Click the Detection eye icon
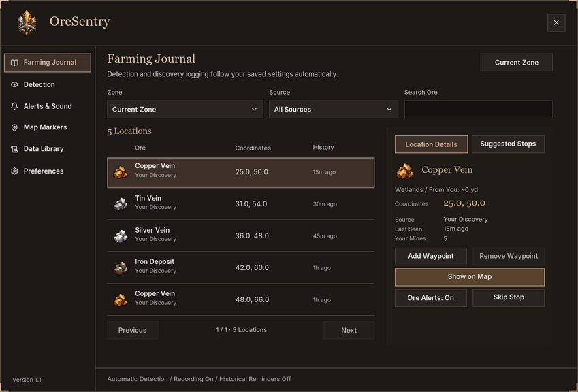Screen dimensions: 578x392 [x=14, y=85]
